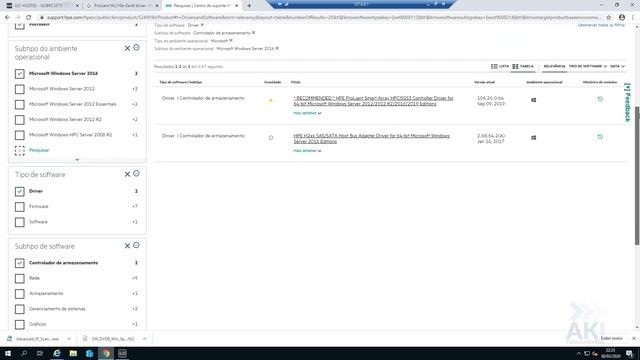
Task: Click the page vertical scrollbar
Action: (x=637, y=176)
